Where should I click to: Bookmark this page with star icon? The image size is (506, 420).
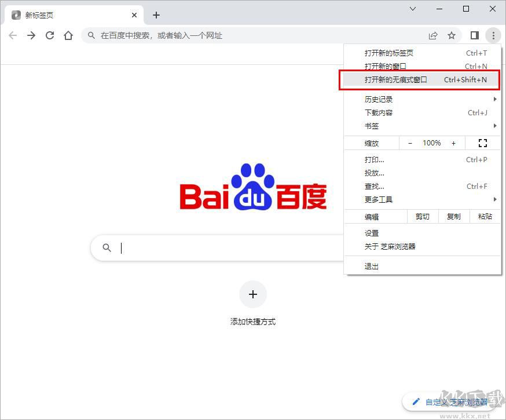coord(452,35)
